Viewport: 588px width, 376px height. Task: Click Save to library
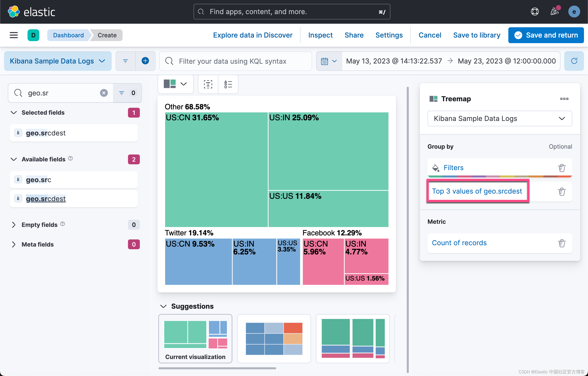point(477,35)
